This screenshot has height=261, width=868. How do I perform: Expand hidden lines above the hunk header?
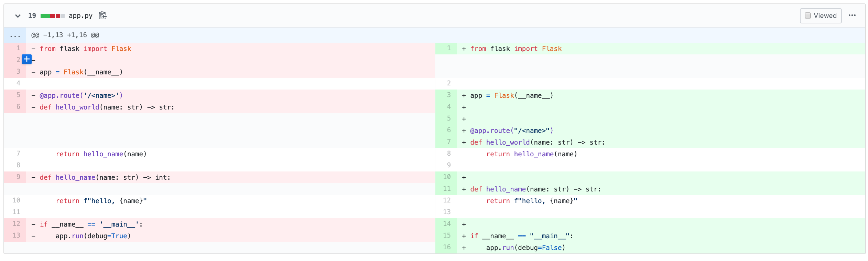click(x=15, y=35)
